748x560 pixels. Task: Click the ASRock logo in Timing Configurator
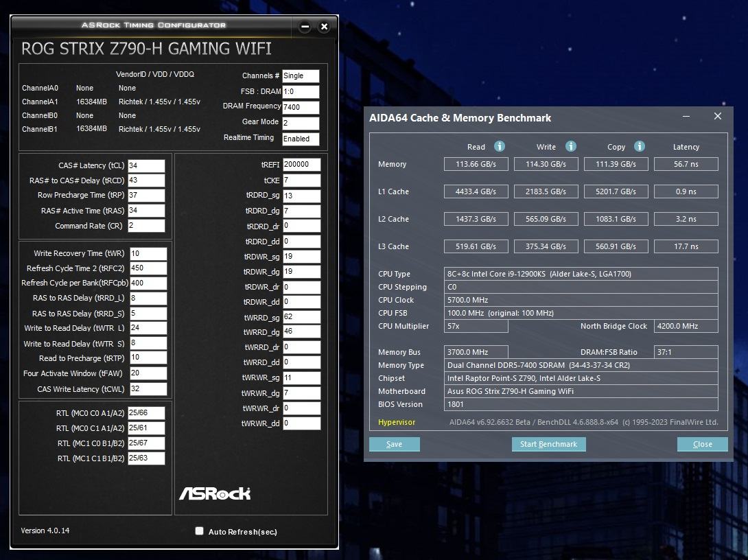pos(215,493)
